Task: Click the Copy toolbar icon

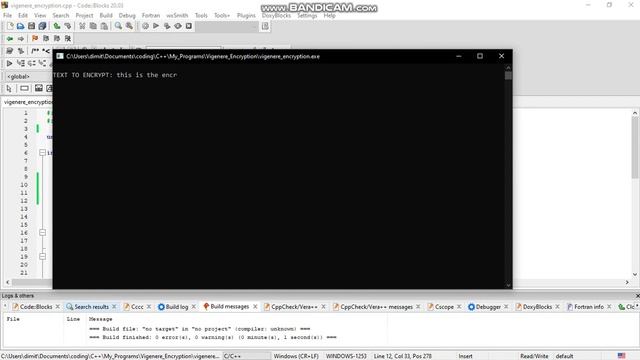Action: coord(93,26)
